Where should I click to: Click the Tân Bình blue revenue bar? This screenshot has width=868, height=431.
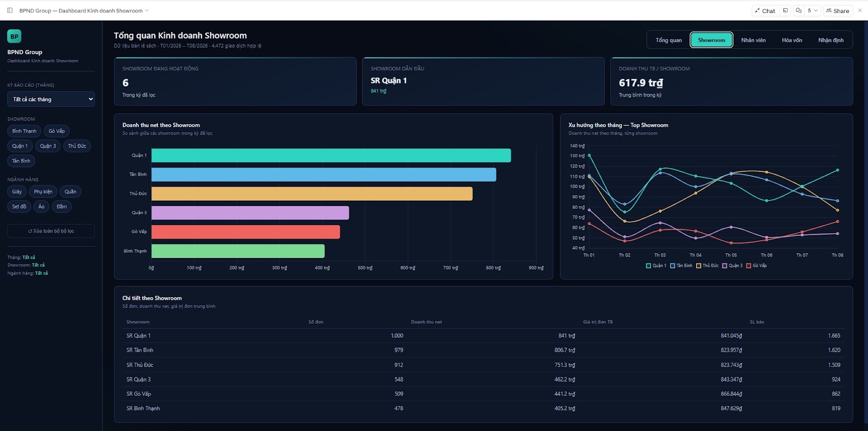tap(324, 175)
